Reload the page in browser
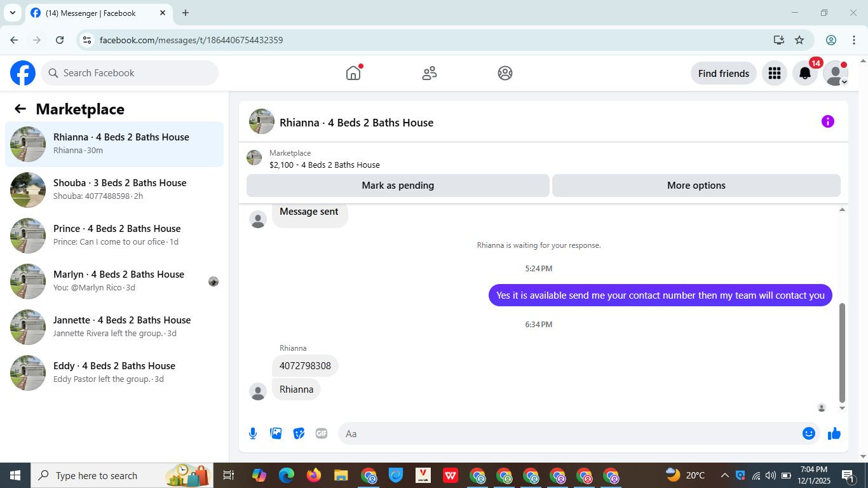The width and height of the screenshot is (868, 488). (60, 40)
